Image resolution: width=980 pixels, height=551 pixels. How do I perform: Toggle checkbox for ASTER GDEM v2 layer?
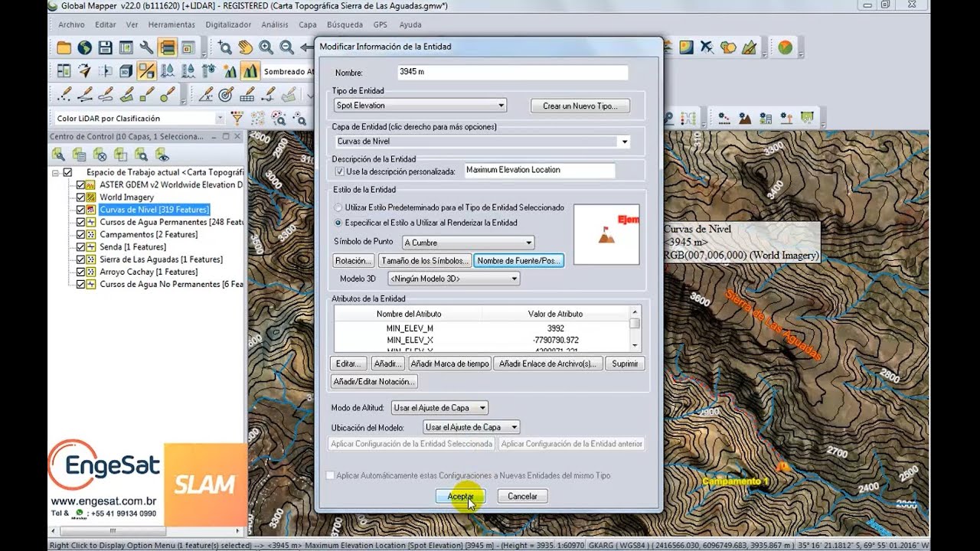(x=80, y=185)
